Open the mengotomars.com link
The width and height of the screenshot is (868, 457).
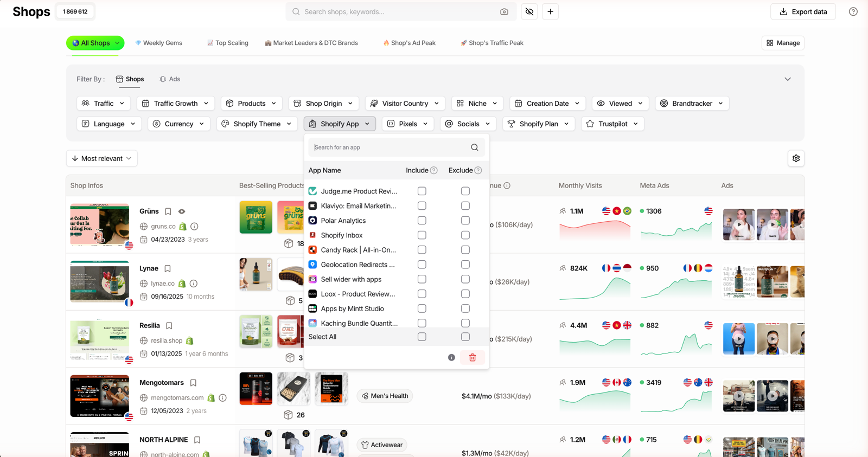(x=177, y=398)
